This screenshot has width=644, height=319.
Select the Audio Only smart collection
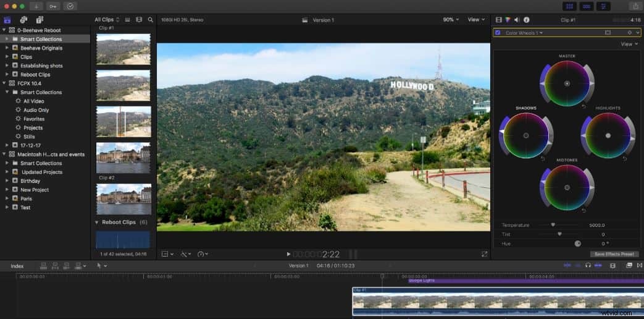36,110
